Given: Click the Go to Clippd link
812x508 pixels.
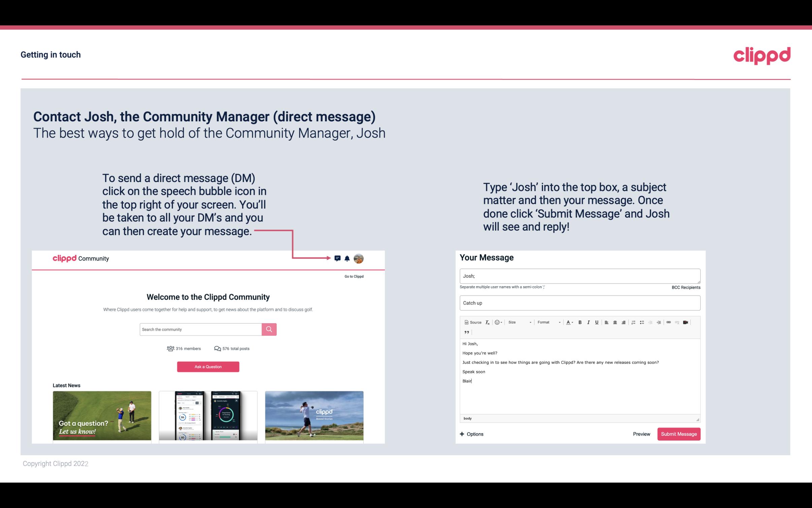Looking at the screenshot, I should [x=353, y=276].
